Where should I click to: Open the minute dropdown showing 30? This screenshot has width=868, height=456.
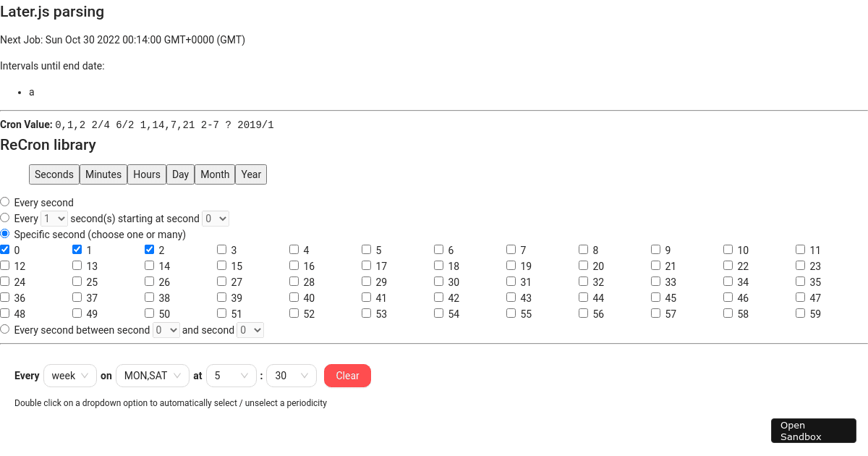tap(292, 375)
